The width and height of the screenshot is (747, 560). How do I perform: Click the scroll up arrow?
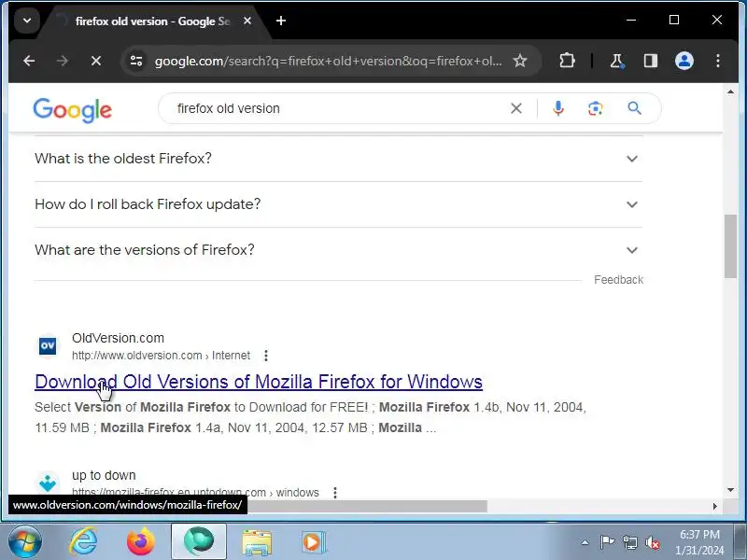coord(730,91)
